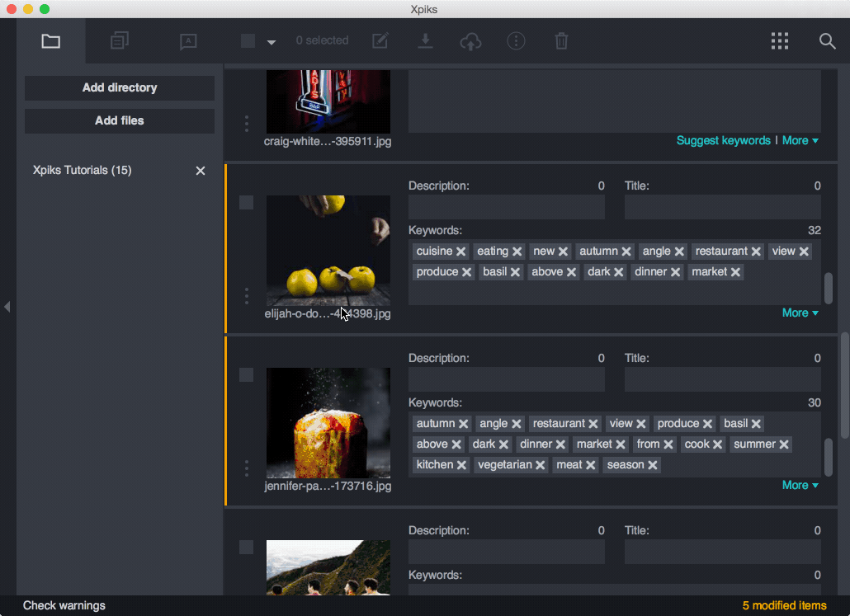Click Description field of lemon image

(506, 207)
